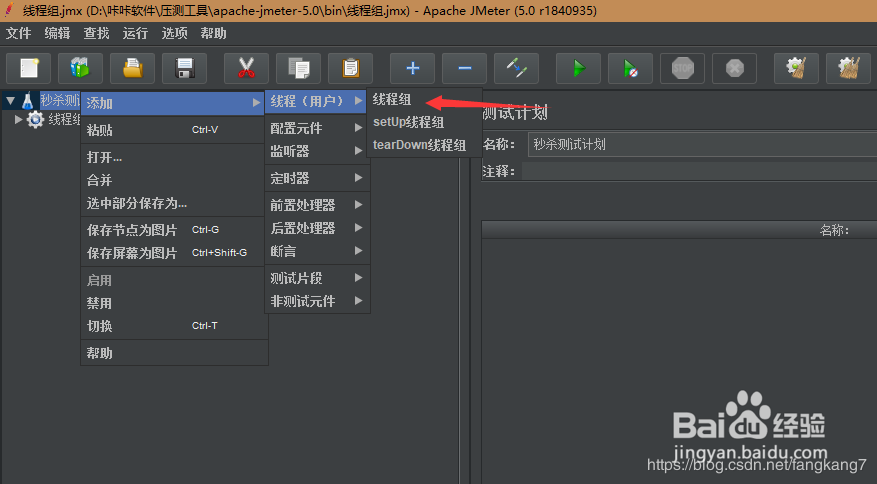Click the Clear results broom icon

796,68
